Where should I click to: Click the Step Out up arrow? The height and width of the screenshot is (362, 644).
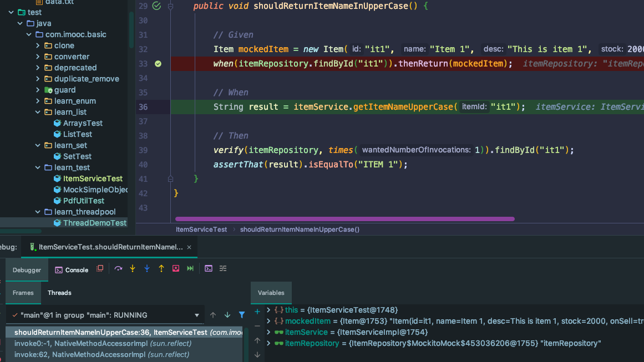pyautogui.click(x=161, y=269)
